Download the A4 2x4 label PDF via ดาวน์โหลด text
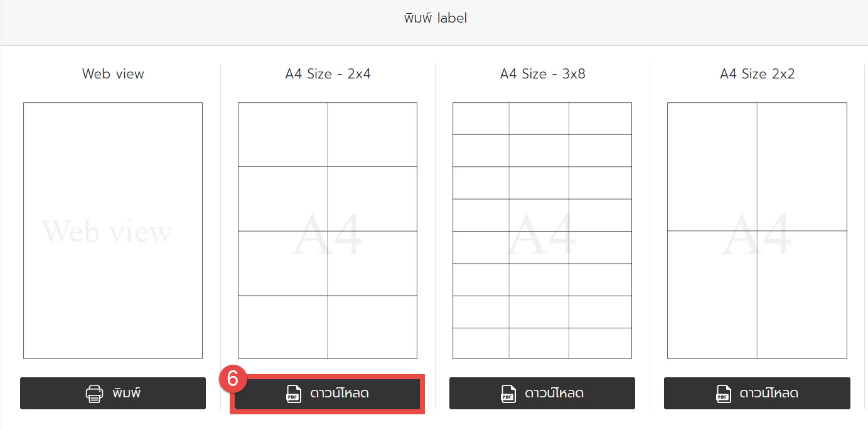The width and height of the screenshot is (868, 430). click(x=340, y=394)
